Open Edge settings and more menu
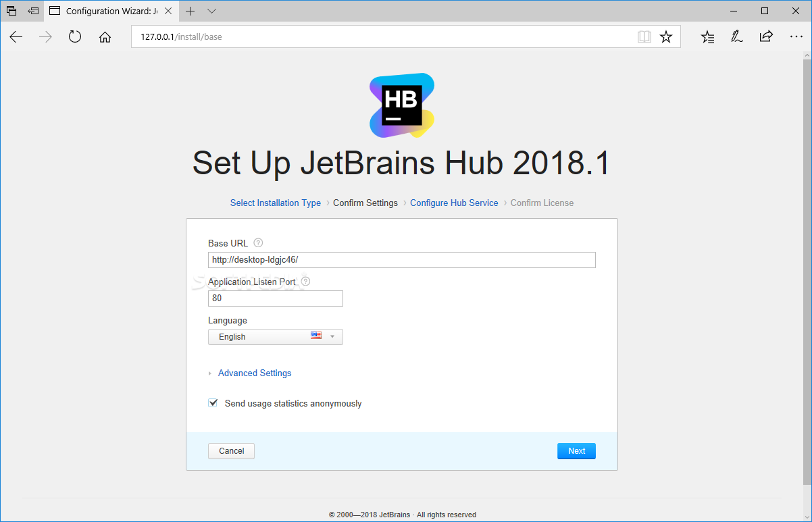 coord(796,37)
